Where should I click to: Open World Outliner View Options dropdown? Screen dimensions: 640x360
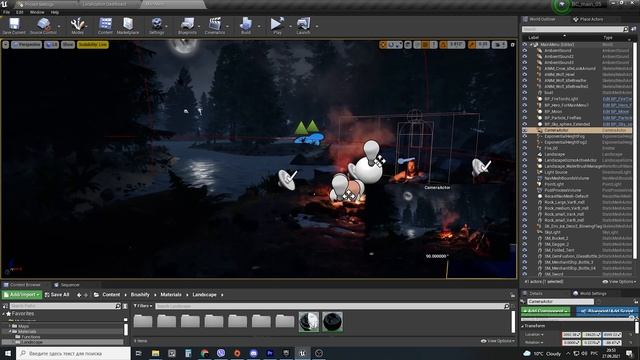tap(619, 282)
